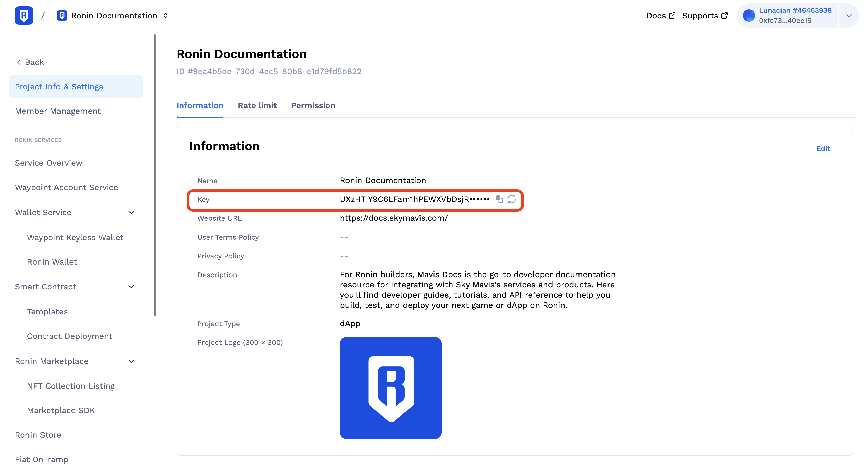
Task: Open Templates under Smart Contract
Action: pos(47,312)
